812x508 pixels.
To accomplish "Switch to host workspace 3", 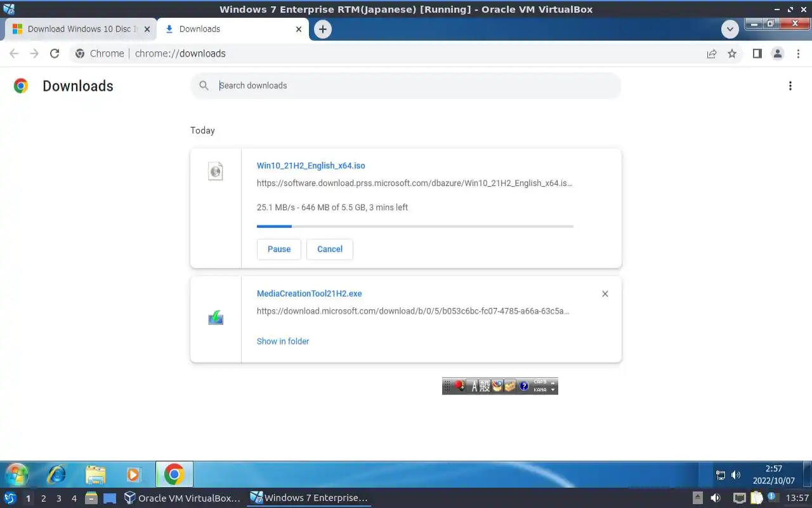I will (x=59, y=498).
